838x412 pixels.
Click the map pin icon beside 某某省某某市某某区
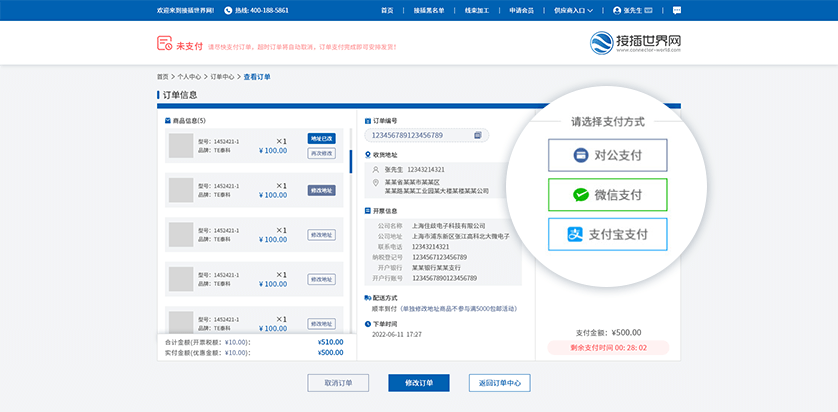[x=376, y=183]
